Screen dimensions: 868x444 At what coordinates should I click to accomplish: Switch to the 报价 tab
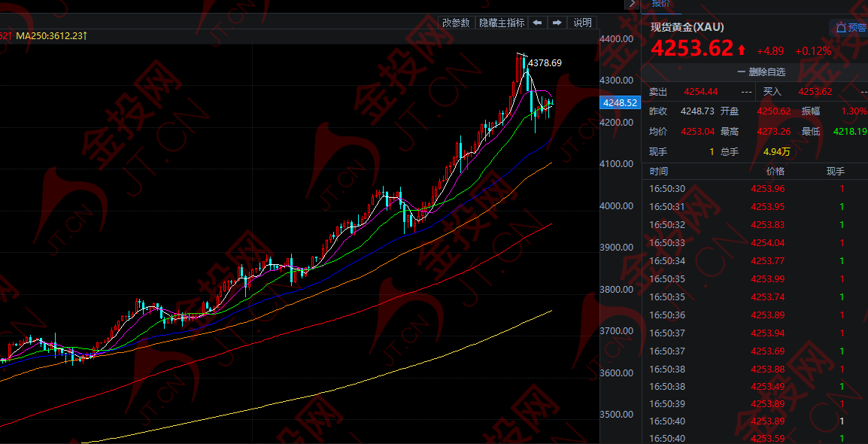coord(661,4)
